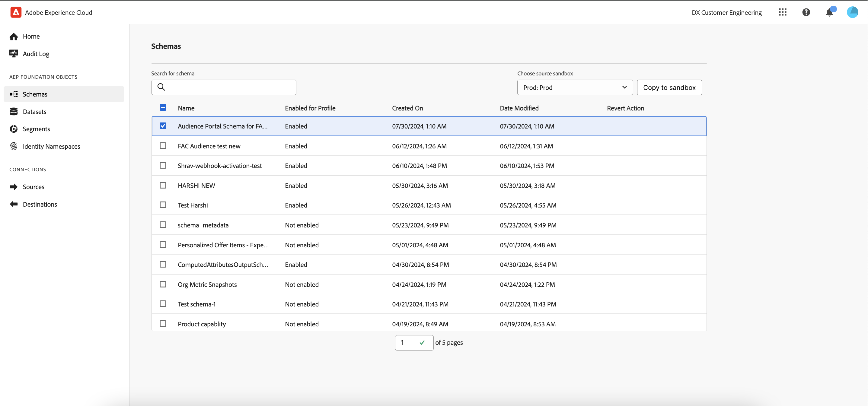Select the ComputedAttributesOutputSch... name
The width and height of the screenshot is (868, 406).
point(223,265)
